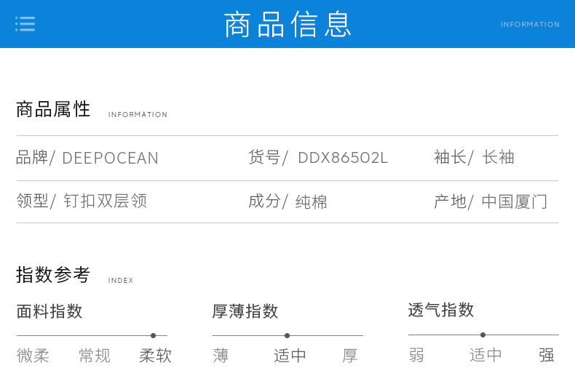Select 强 on the breathability scale
Screen dimensions: 575x392
click(547, 355)
